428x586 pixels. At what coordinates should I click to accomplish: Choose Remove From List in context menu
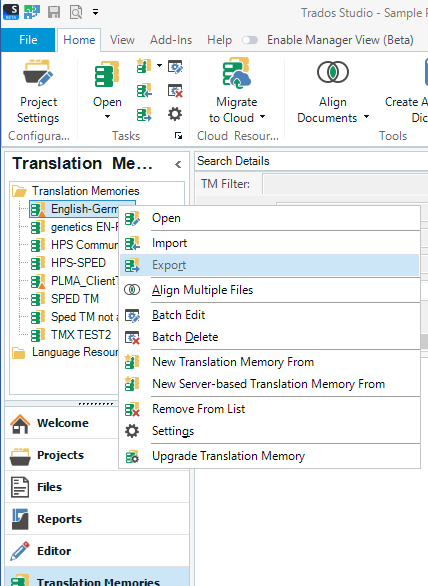click(270, 409)
